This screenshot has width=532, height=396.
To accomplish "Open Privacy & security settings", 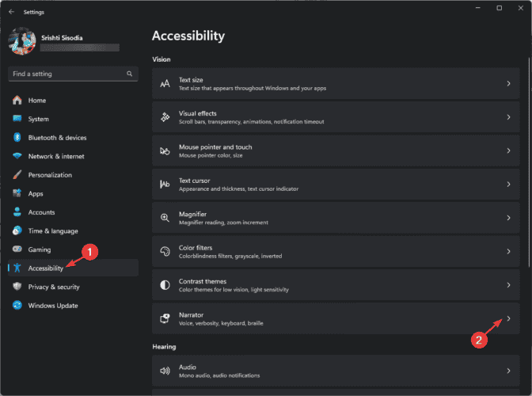I will (x=54, y=287).
